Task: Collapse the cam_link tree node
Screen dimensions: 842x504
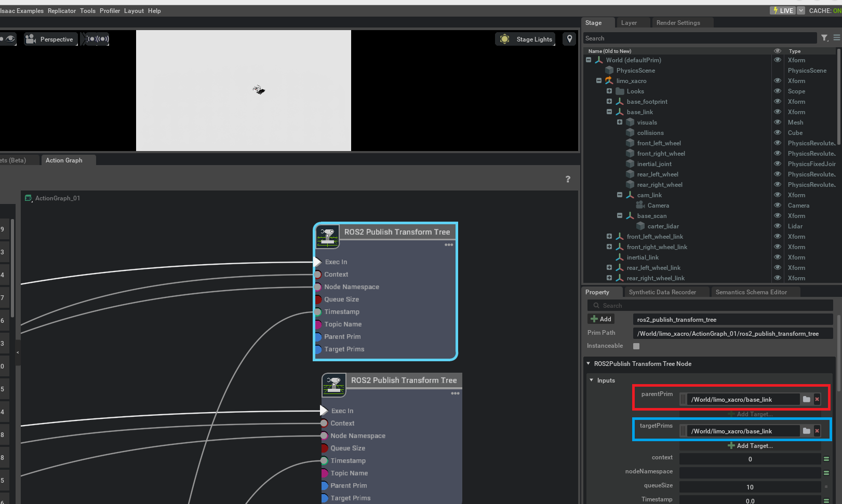Action: 620,195
